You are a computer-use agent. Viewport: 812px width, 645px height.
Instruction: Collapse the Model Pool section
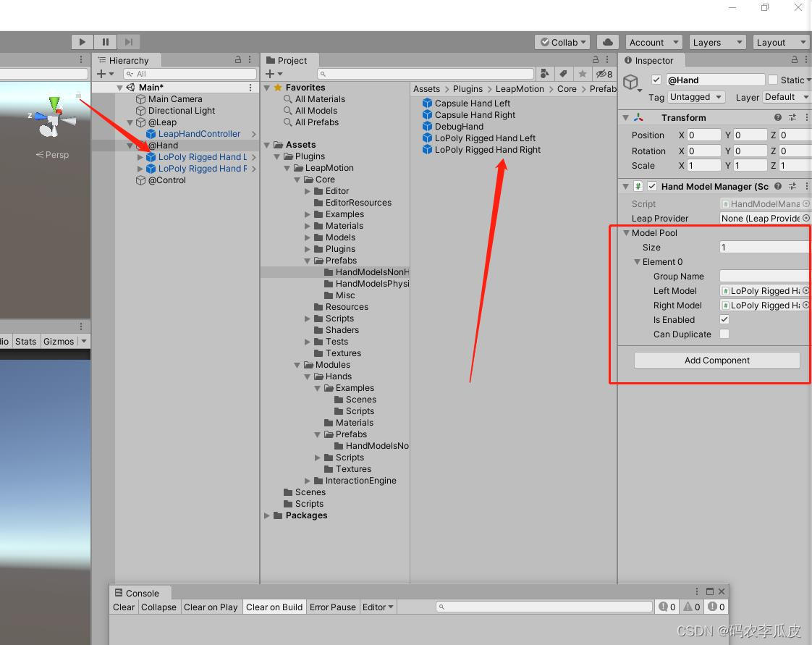[626, 233]
